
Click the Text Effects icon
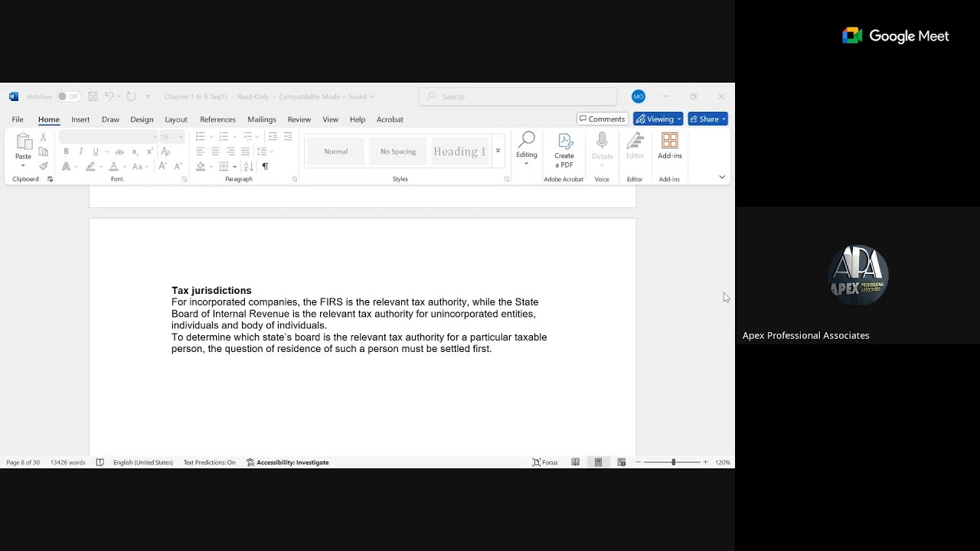point(67,166)
